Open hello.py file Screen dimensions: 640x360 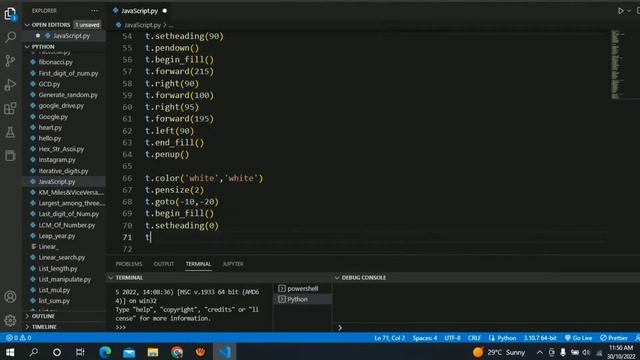(x=50, y=138)
